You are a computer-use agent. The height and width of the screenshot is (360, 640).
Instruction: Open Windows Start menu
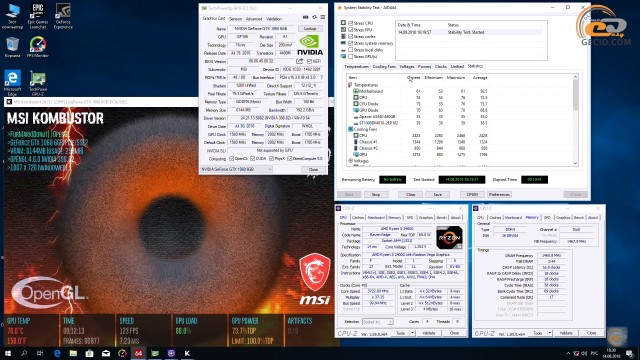(x=8, y=353)
